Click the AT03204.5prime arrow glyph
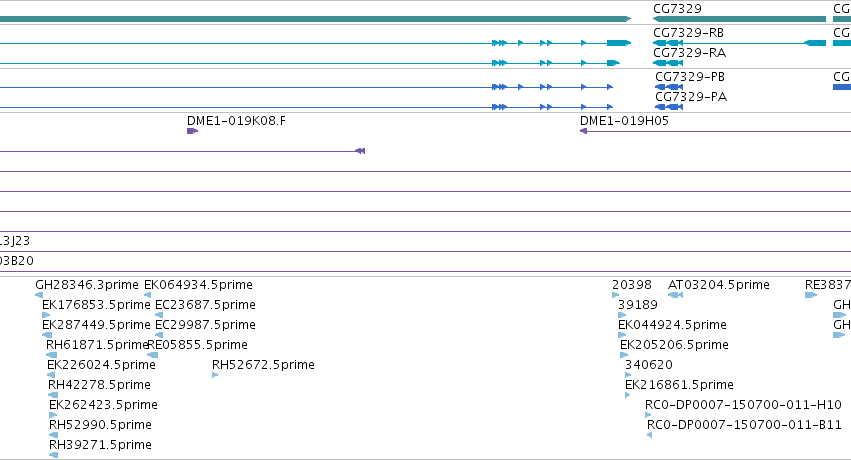Screen dimensions: 851x460 click(675, 295)
